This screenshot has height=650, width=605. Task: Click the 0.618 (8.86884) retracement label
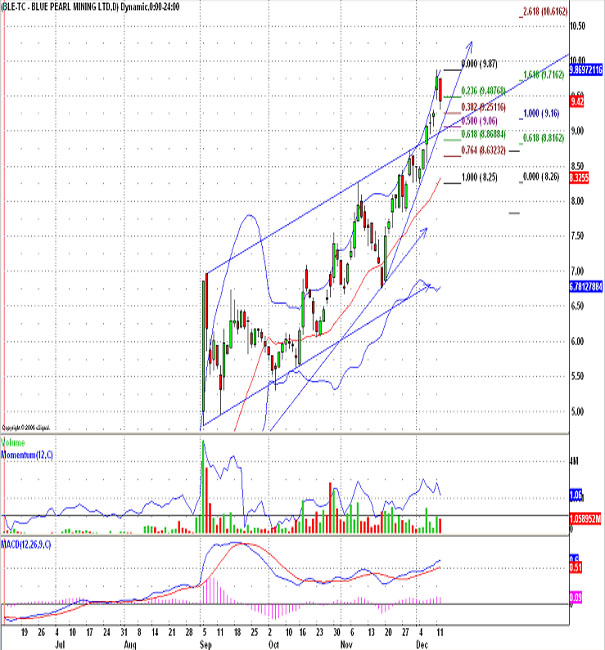483,134
